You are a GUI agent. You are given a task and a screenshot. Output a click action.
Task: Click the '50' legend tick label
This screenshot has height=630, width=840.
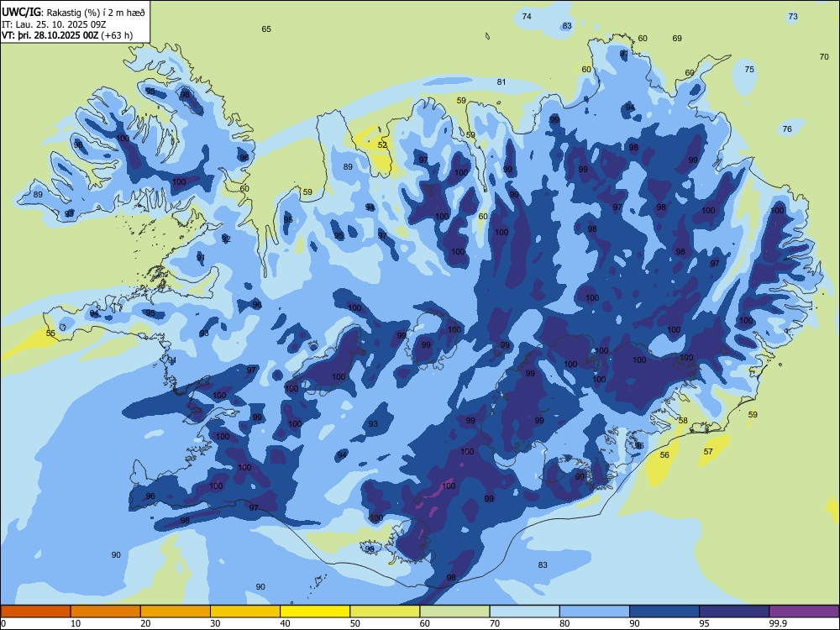(354, 623)
